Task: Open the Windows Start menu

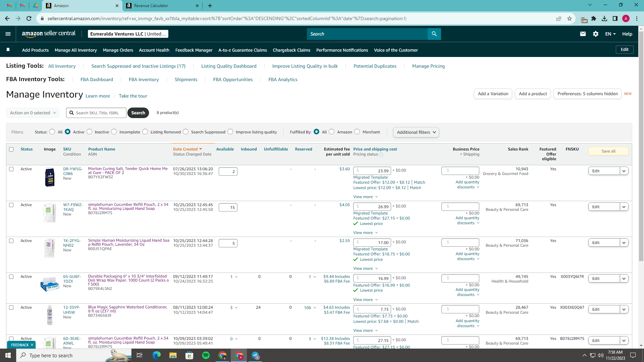Action: pos(8,355)
